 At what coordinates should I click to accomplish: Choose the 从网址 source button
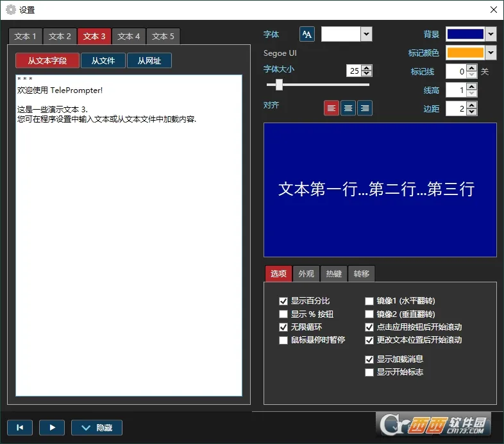coord(149,60)
